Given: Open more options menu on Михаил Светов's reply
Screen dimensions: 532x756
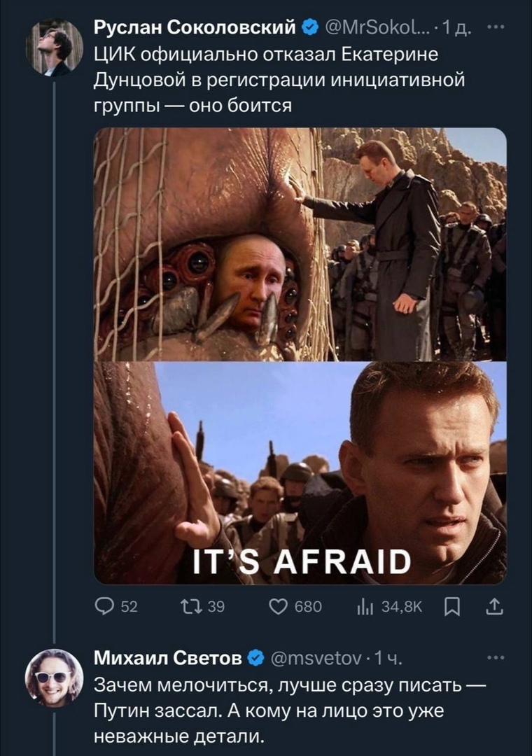Looking at the screenshot, I should [x=494, y=657].
